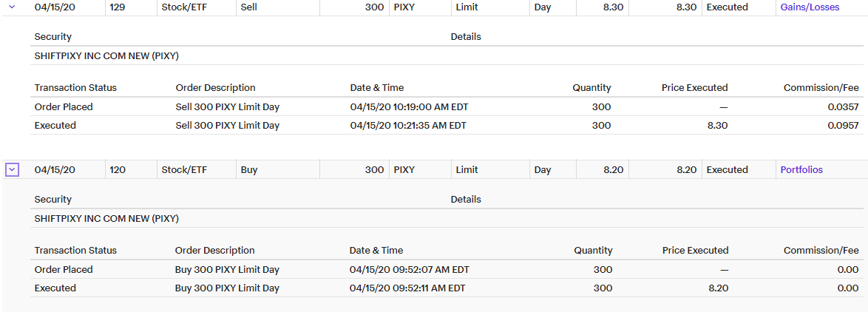
Task: Click the PIXY symbol in the Buy row
Action: point(404,169)
